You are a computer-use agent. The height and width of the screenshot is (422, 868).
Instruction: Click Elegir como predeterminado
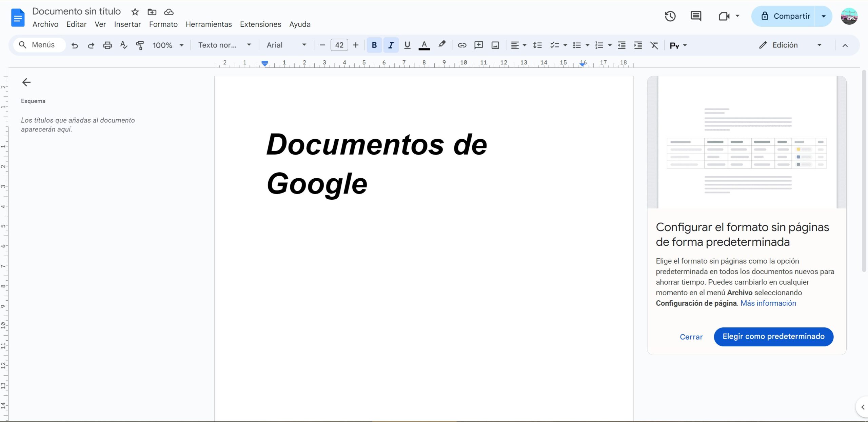(x=773, y=337)
